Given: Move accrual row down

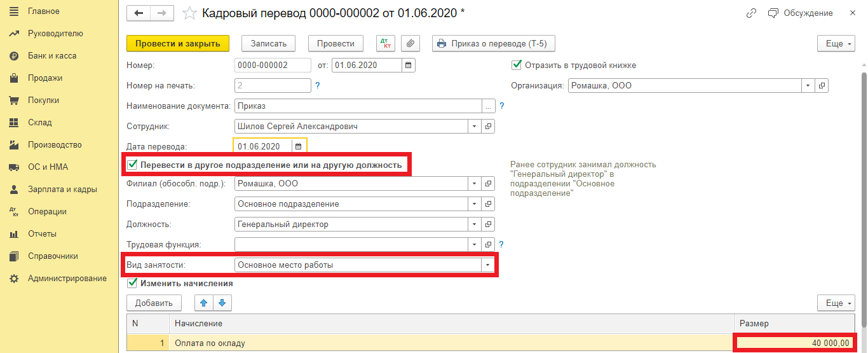Looking at the screenshot, I should [223, 303].
